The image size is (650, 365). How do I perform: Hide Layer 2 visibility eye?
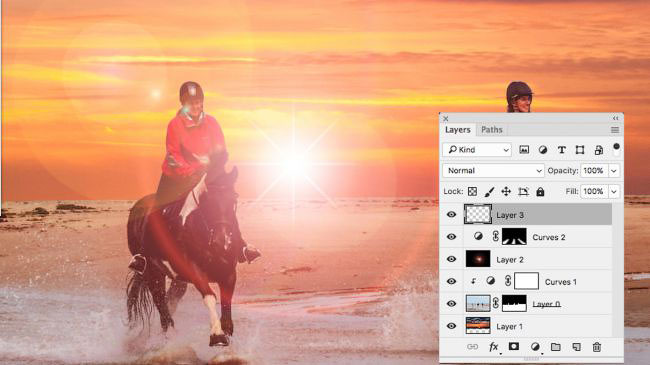tap(451, 259)
